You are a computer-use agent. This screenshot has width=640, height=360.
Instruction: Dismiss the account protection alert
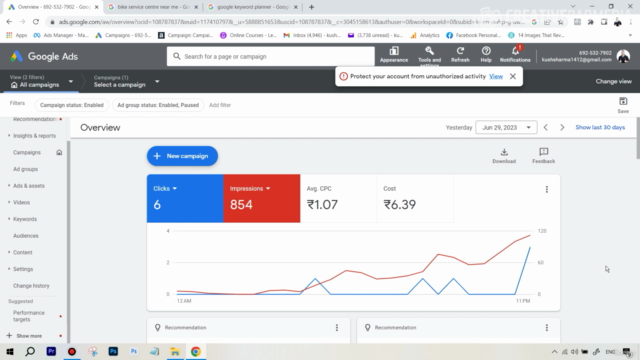(513, 76)
